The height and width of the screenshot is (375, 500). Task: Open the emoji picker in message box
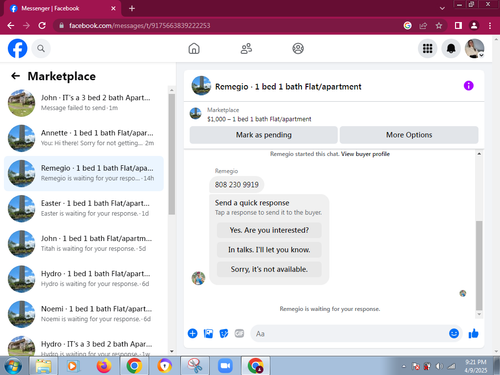tap(454, 333)
